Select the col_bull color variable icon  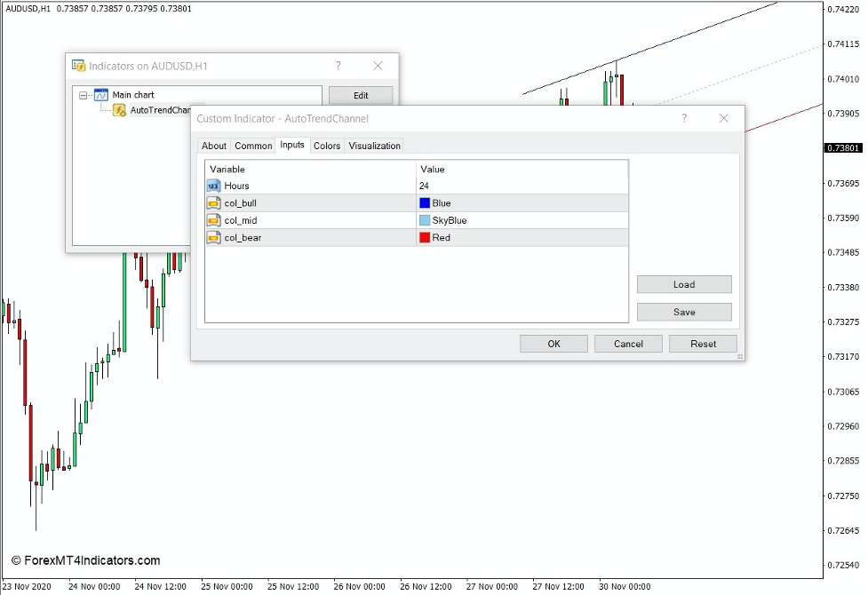tap(213, 202)
